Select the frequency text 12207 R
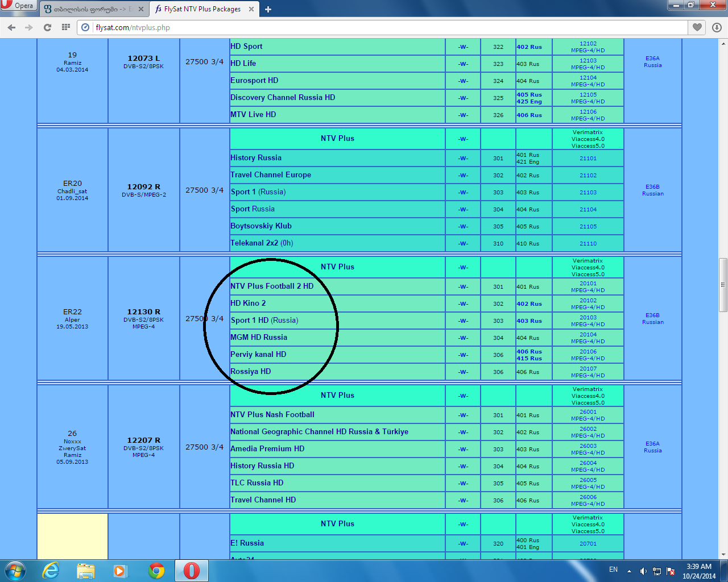 pyautogui.click(x=144, y=440)
